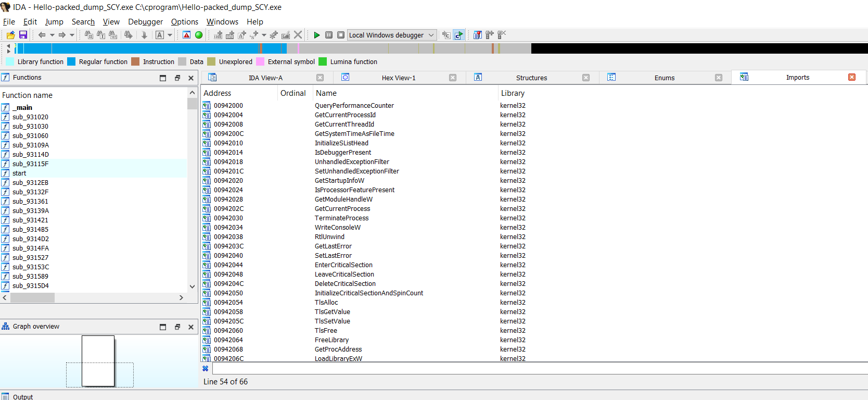The width and height of the screenshot is (868, 400).
Task: Open dropdown beside the text 'A' icon
Action: click(x=170, y=35)
